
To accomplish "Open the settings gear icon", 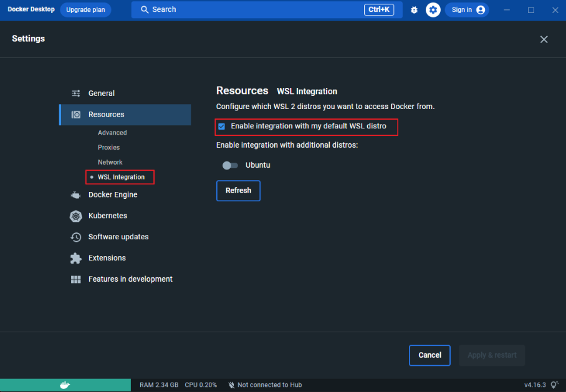I will tap(433, 10).
